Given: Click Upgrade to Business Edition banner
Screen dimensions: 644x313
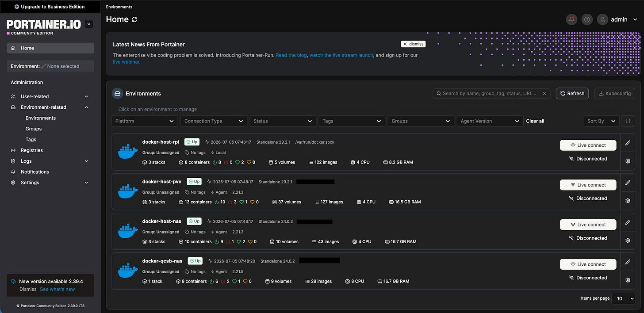Looking at the screenshot, I should pyautogui.click(x=50, y=7).
